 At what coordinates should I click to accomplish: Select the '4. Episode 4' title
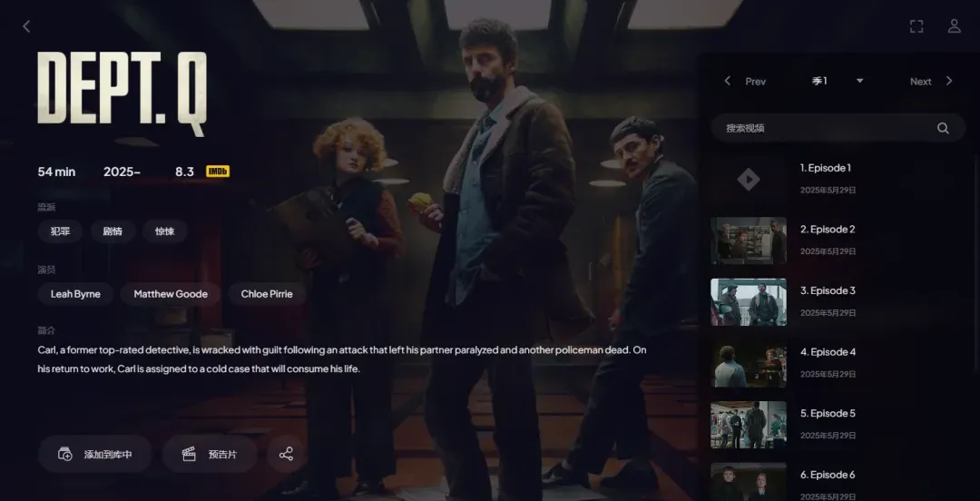point(828,351)
